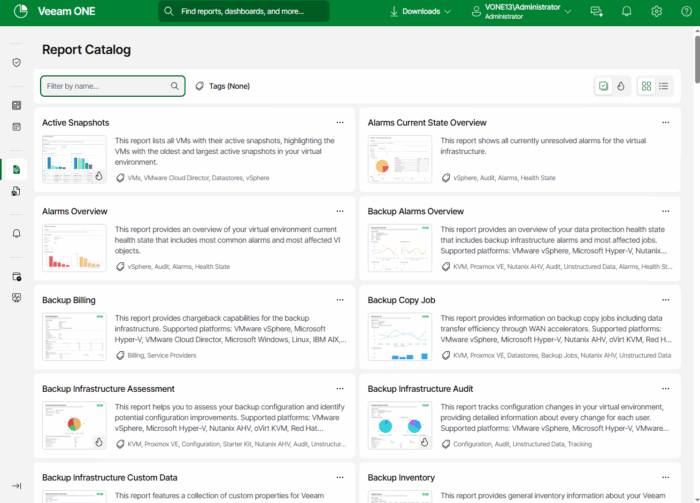Open the dashboards icon in sidebar

[x=17, y=105]
